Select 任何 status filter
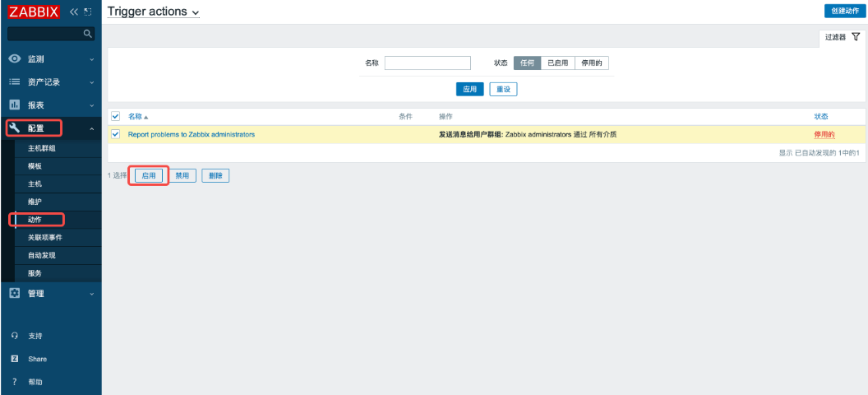Viewport: 868px width, 395px height. point(527,63)
